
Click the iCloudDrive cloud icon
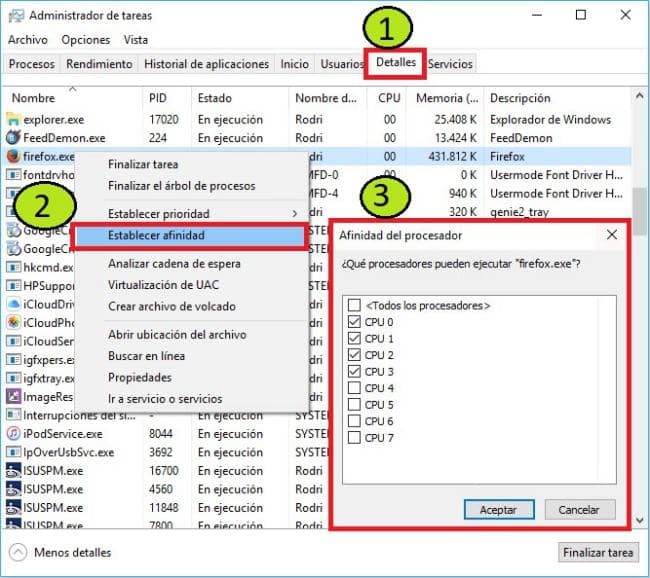click(13, 304)
